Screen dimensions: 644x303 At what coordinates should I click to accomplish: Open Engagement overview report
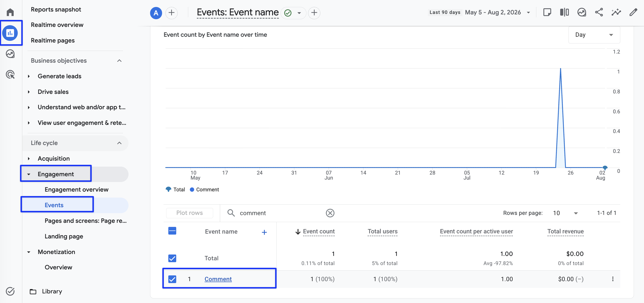(x=76, y=190)
